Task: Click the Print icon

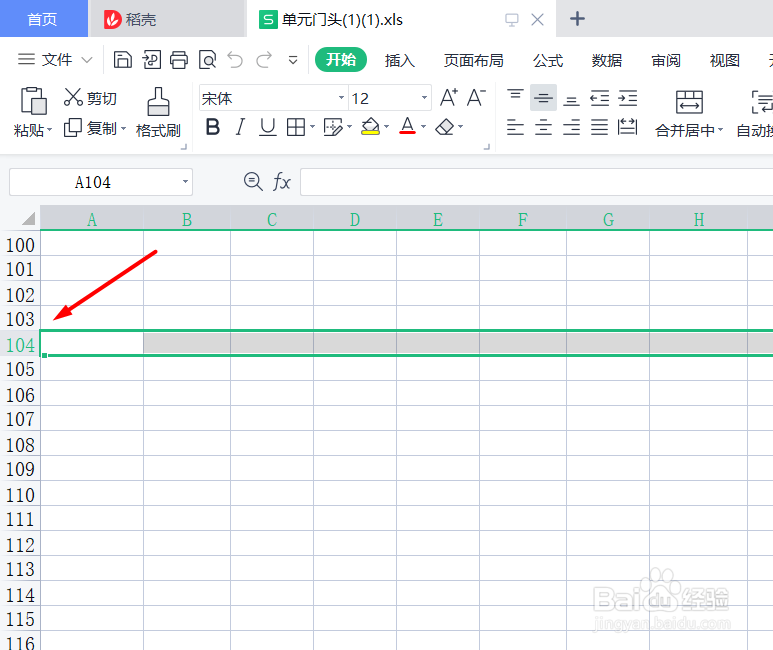Action: (x=179, y=60)
